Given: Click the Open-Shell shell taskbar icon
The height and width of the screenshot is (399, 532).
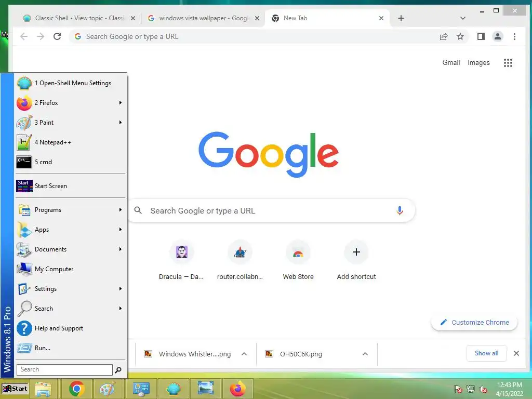Looking at the screenshot, I should (173, 389).
